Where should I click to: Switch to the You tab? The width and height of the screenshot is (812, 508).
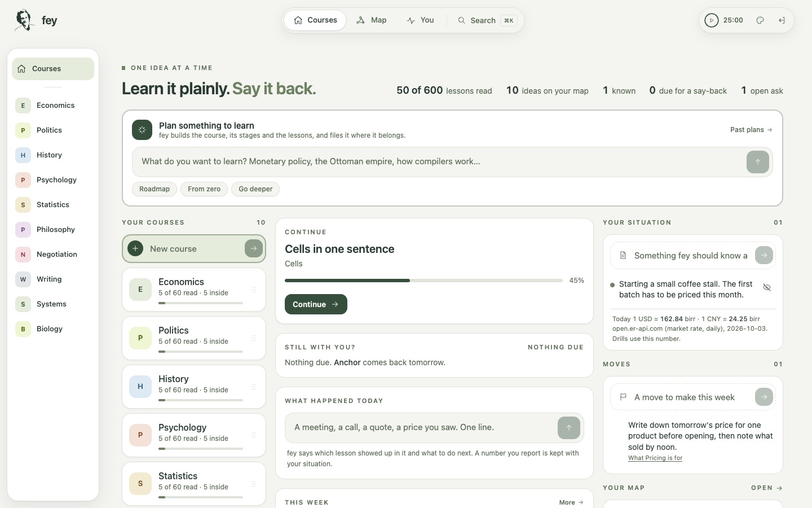point(420,20)
